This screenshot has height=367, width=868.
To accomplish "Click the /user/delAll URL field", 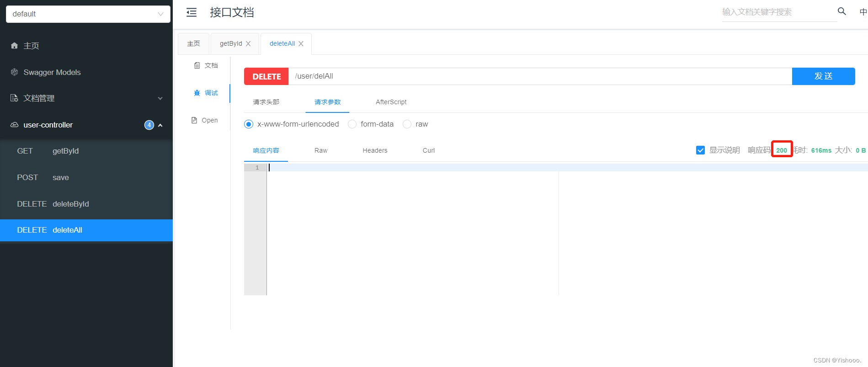I will 540,76.
